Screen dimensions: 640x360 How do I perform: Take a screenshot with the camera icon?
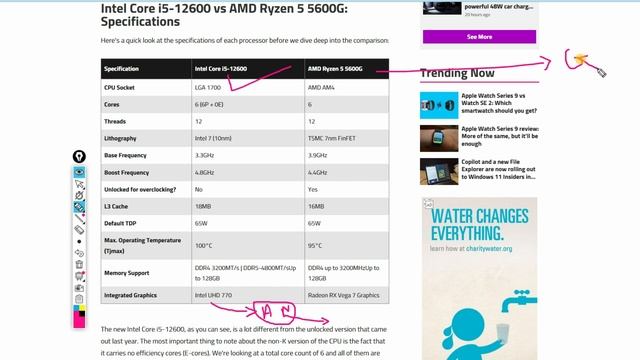79,288
